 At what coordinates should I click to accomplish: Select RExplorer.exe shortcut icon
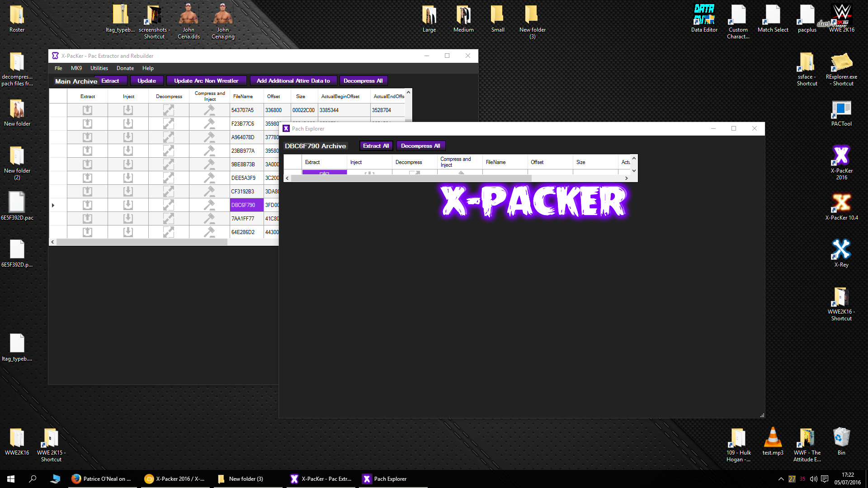tap(841, 69)
